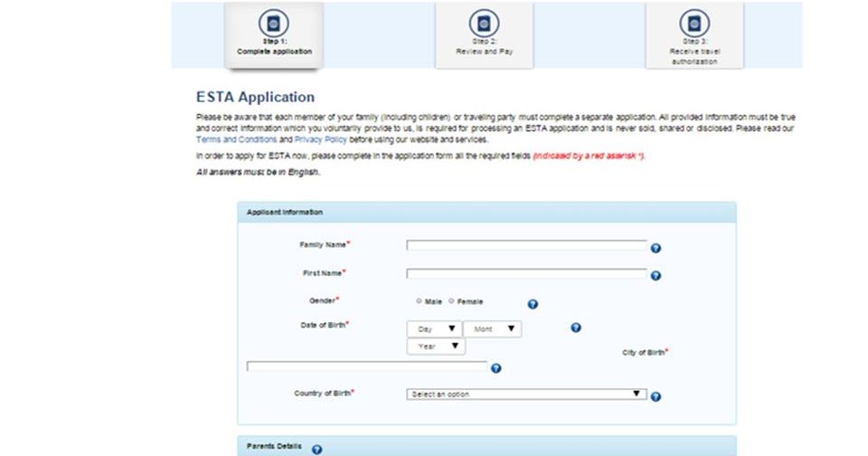Open the Month dropdown
Screen dimensions: 868x456
tap(492, 328)
